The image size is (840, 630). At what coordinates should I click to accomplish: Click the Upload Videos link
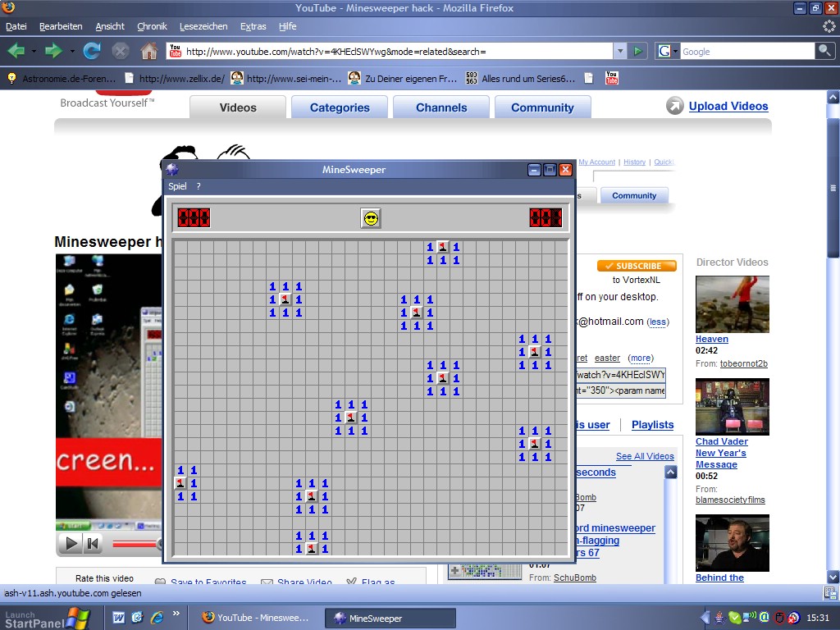728,106
